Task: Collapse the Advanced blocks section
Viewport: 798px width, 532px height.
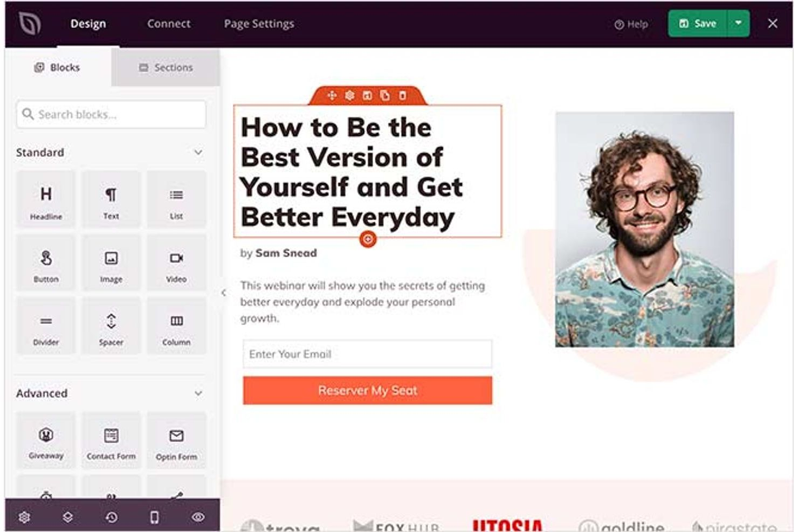Action: pyautogui.click(x=198, y=393)
